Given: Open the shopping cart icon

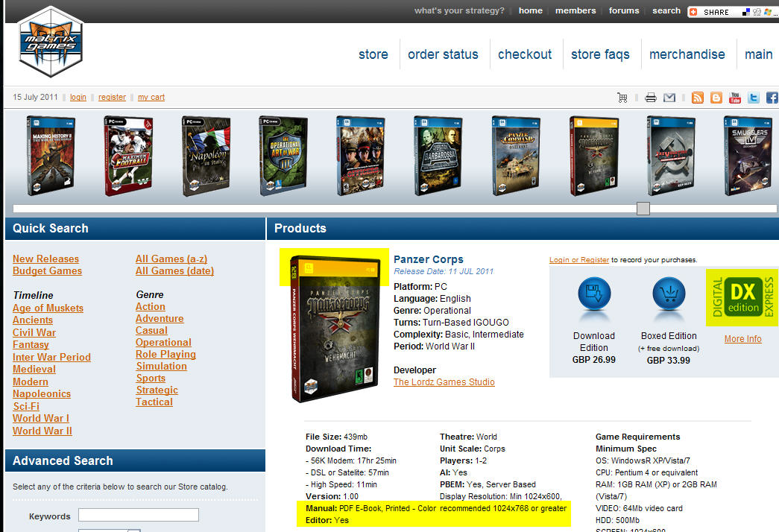Looking at the screenshot, I should coord(622,98).
